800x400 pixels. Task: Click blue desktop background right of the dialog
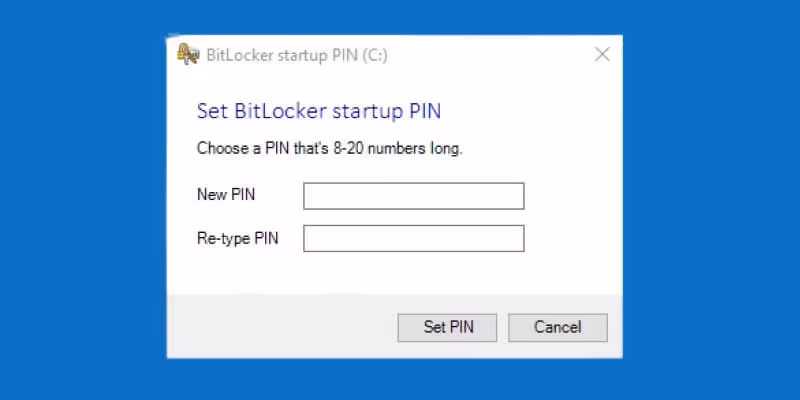click(x=710, y=200)
